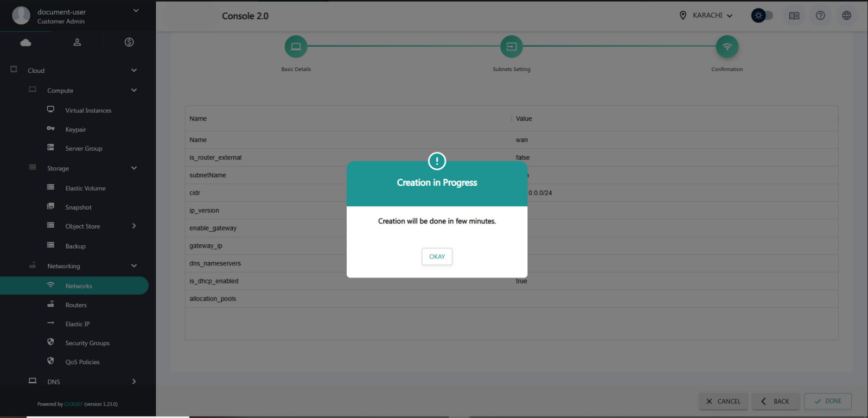This screenshot has width=868, height=418.
Task: Open the language globe icon
Action: (846, 16)
